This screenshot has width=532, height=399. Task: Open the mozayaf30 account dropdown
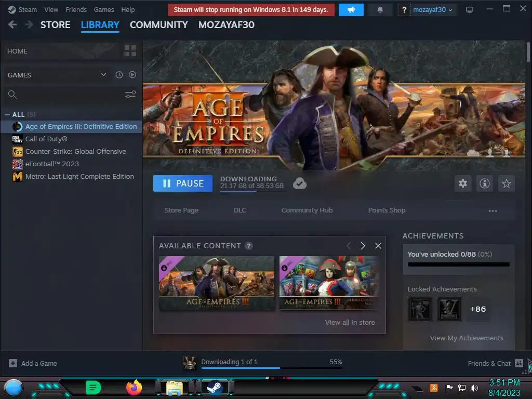pyautogui.click(x=433, y=10)
